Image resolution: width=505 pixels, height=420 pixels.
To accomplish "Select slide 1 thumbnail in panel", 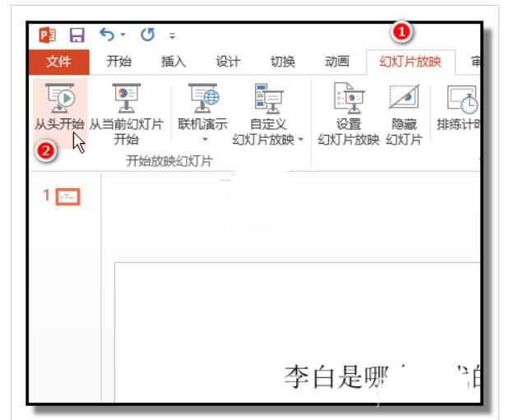I will click(x=67, y=196).
